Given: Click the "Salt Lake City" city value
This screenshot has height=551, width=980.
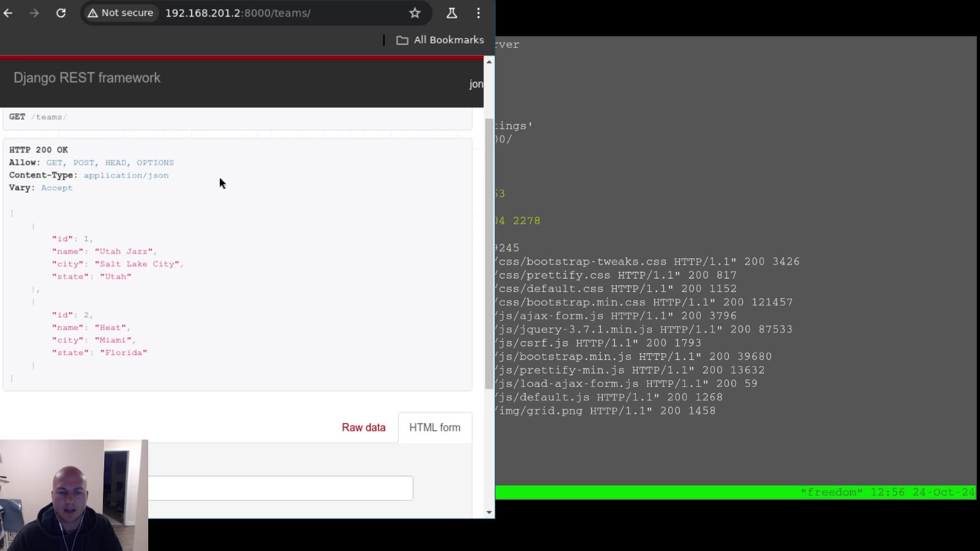Looking at the screenshot, I should (139, 264).
